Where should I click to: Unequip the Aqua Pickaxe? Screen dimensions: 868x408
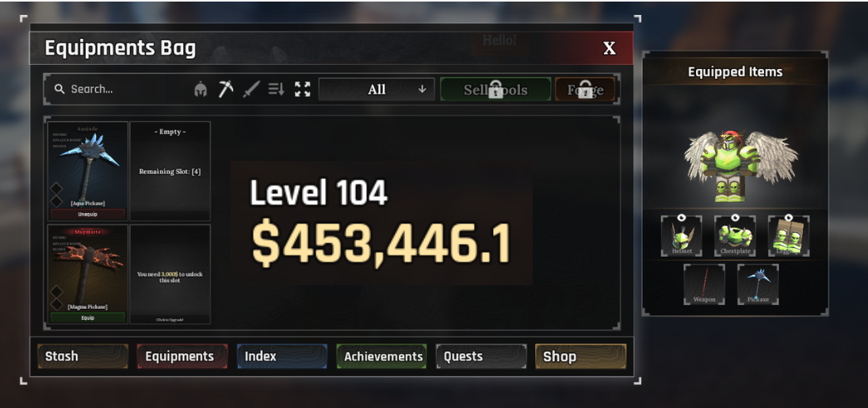(87, 214)
